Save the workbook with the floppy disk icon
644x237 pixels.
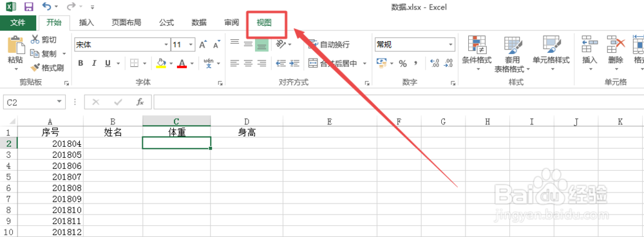point(29,6)
